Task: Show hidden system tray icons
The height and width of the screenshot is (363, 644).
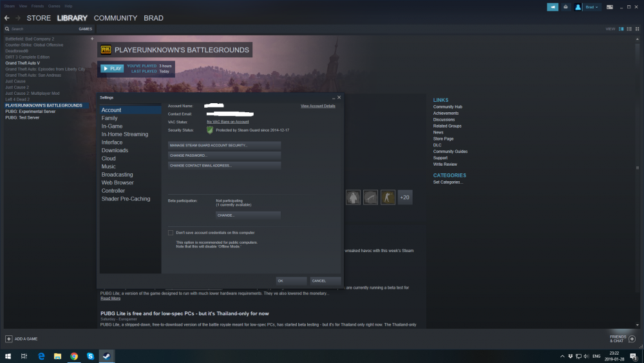Action: coord(562,356)
